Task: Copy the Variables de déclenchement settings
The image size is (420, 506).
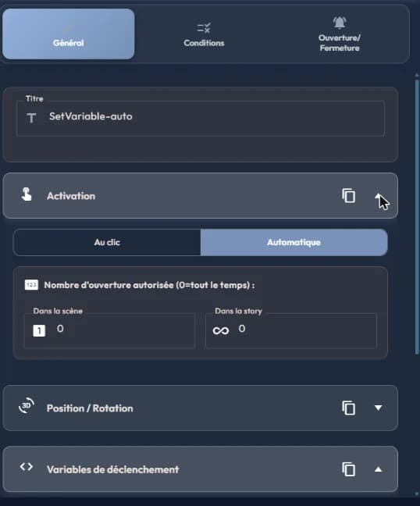Action: click(348, 469)
